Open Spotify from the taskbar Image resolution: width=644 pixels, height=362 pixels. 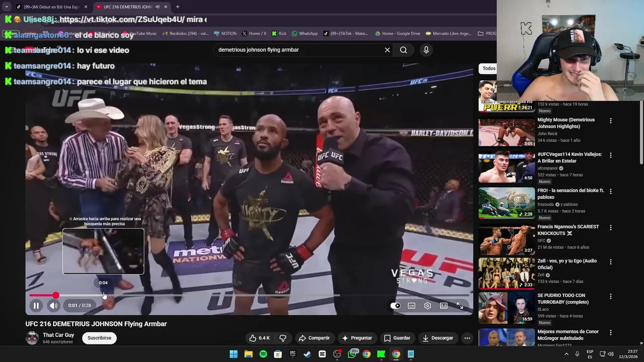pyautogui.click(x=263, y=354)
